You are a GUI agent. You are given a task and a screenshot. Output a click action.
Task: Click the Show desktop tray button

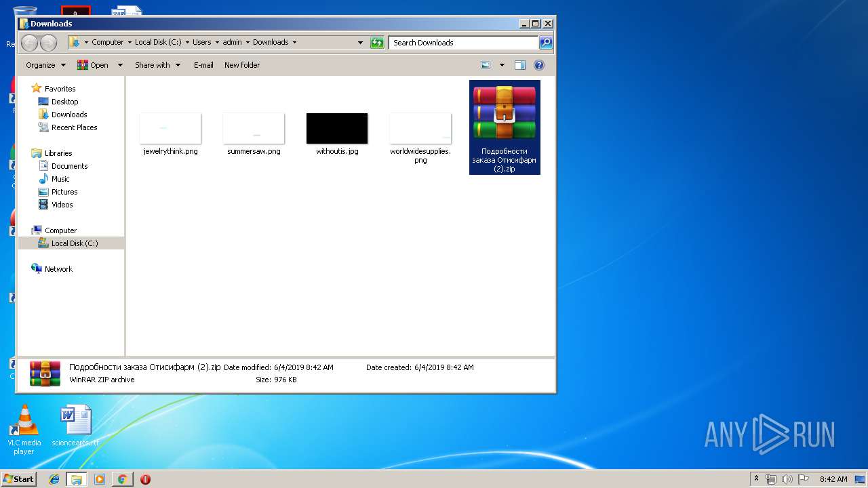(861, 479)
